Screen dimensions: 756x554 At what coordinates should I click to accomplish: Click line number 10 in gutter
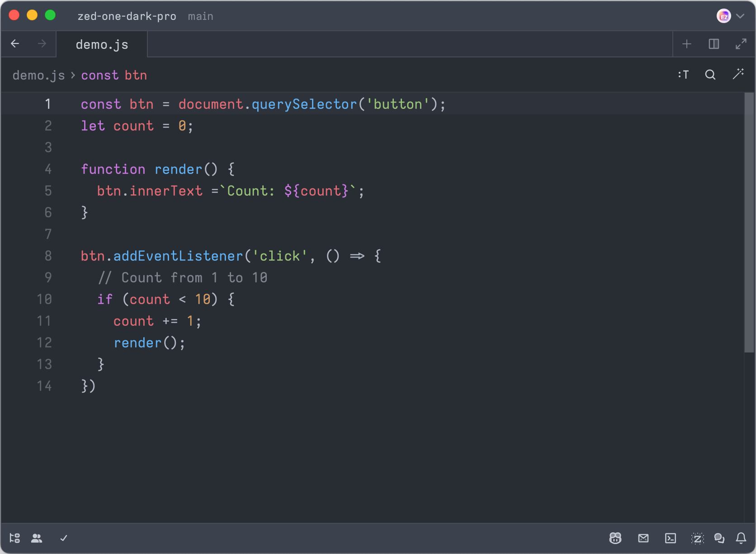pos(44,300)
